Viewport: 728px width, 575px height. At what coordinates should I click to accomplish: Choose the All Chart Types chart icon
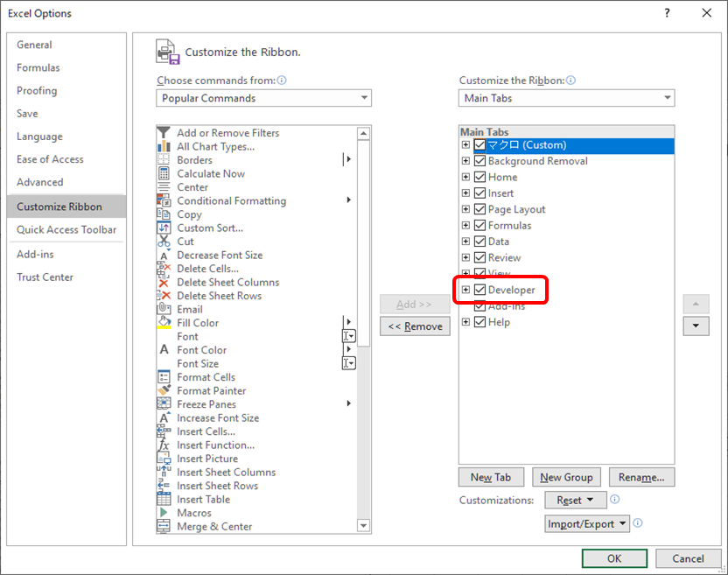pos(164,146)
